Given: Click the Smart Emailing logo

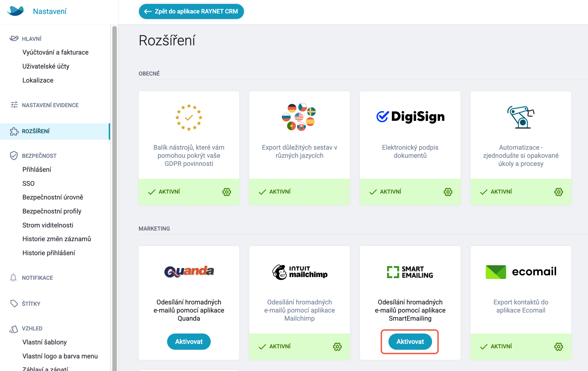Looking at the screenshot, I should (x=410, y=272).
